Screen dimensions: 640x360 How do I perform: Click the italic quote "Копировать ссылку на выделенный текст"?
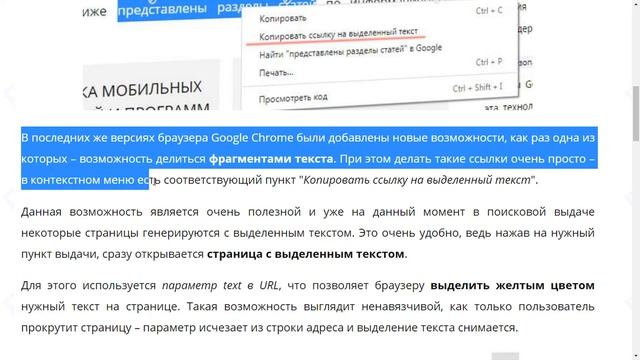click(x=417, y=180)
